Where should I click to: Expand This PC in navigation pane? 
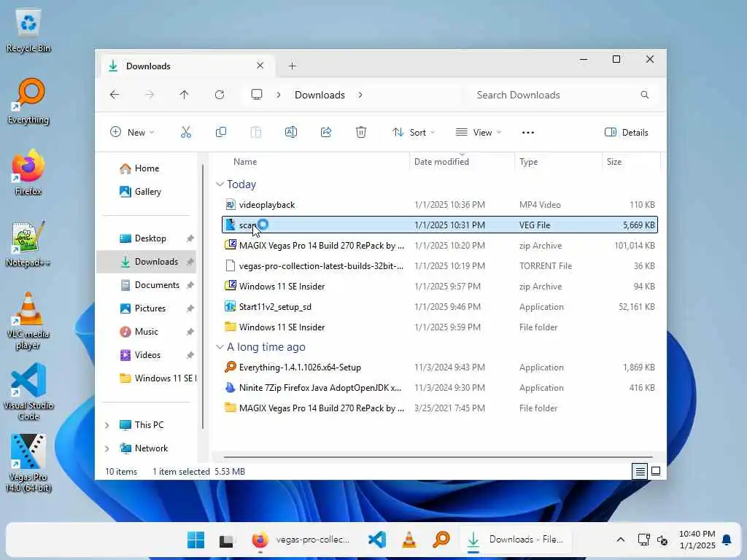107,425
